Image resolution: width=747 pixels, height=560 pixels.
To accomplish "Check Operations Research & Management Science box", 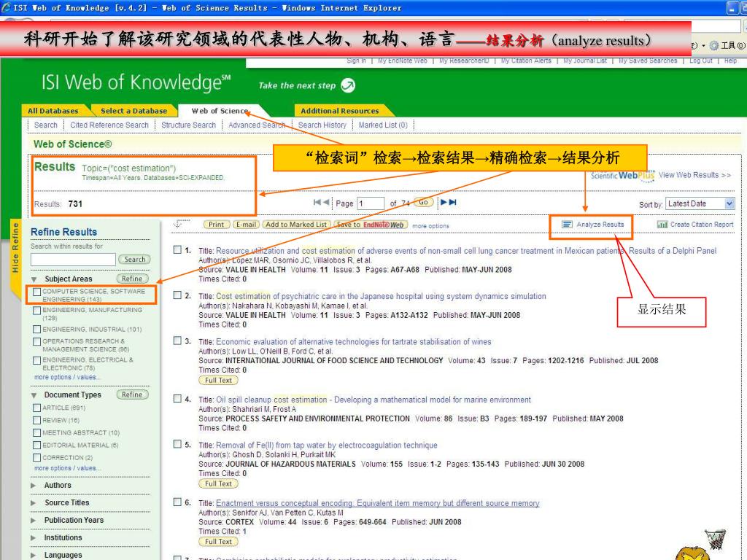I will (x=36, y=341).
